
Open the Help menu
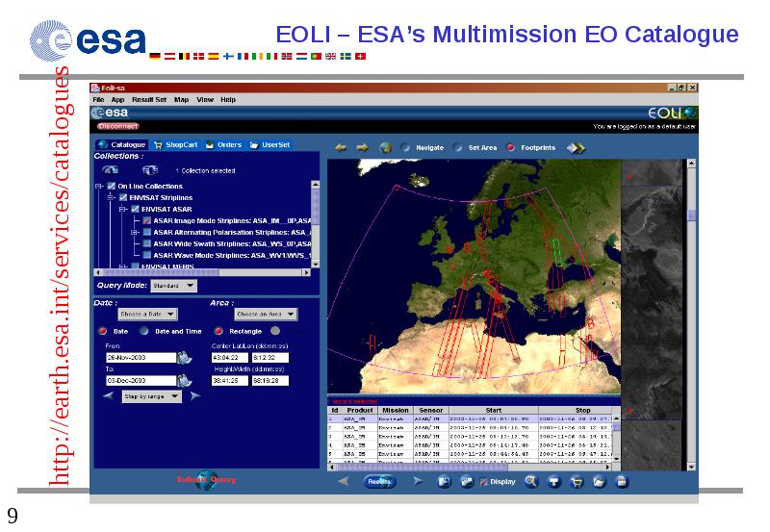[228, 100]
